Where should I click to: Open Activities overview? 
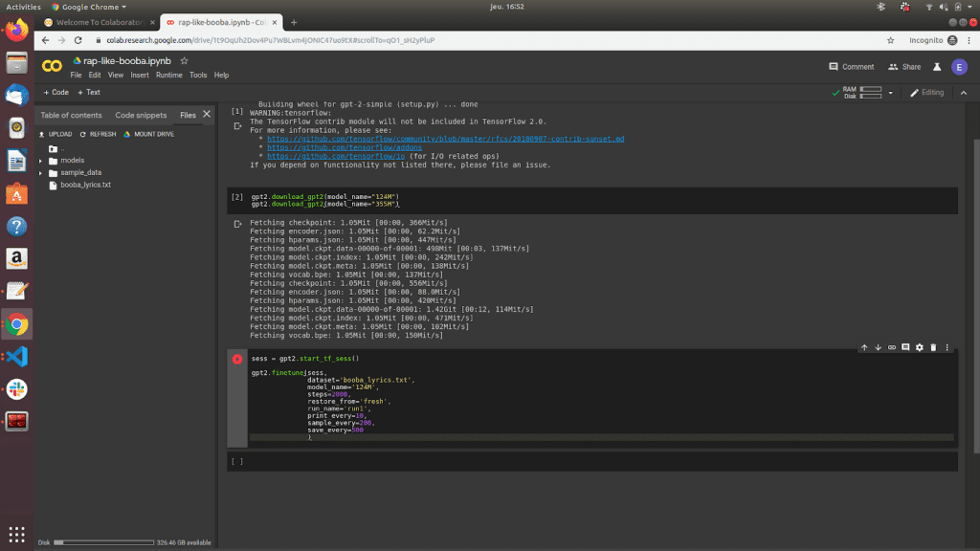point(23,7)
